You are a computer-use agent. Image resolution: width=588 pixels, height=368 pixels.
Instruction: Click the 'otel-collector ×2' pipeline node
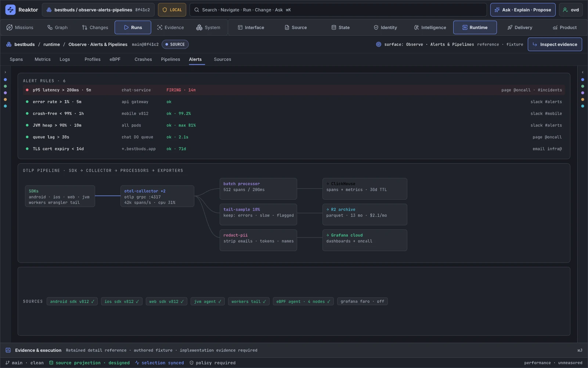157,196
